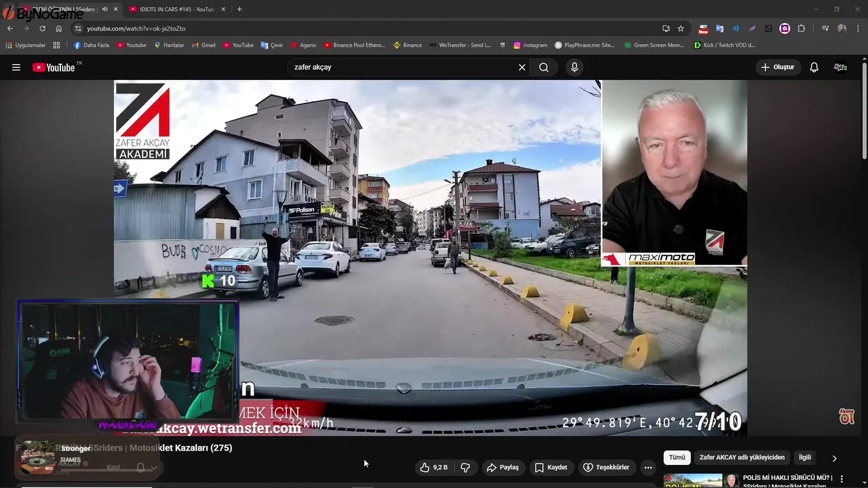Viewport: 868px width, 488px height.
Task: Click the blue sound-wave extension icon
Action: click(736, 28)
